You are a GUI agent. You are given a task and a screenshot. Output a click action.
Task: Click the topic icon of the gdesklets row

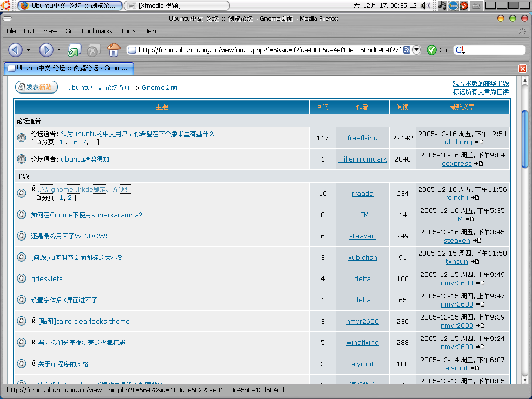pyautogui.click(x=21, y=278)
